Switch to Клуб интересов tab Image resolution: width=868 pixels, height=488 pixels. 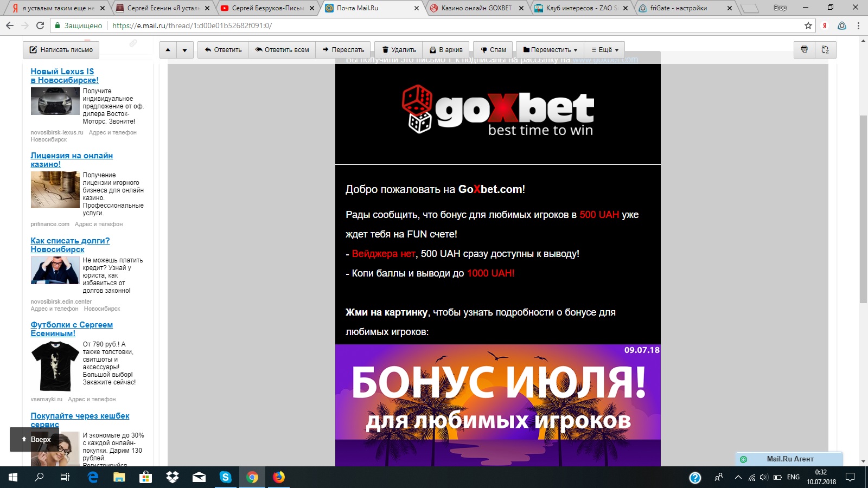tap(582, 8)
